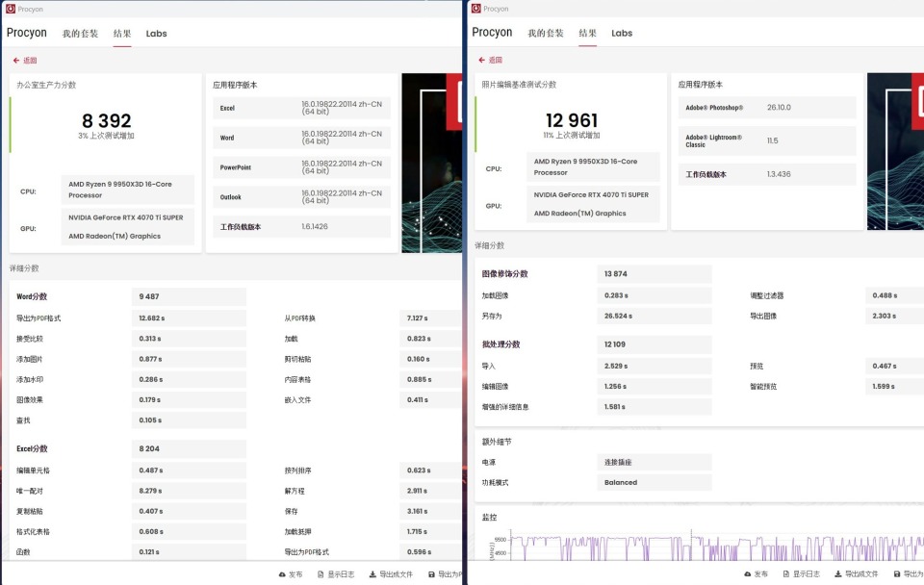Click the save icon beside 导出为P in left window
Viewport: 924px width, 585px height.
click(431, 574)
